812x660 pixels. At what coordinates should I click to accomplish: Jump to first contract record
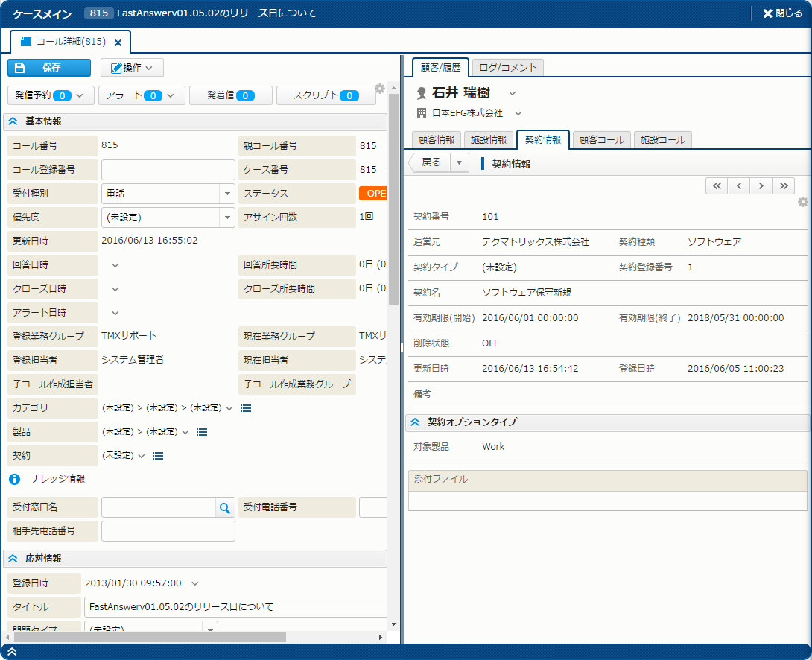[717, 186]
